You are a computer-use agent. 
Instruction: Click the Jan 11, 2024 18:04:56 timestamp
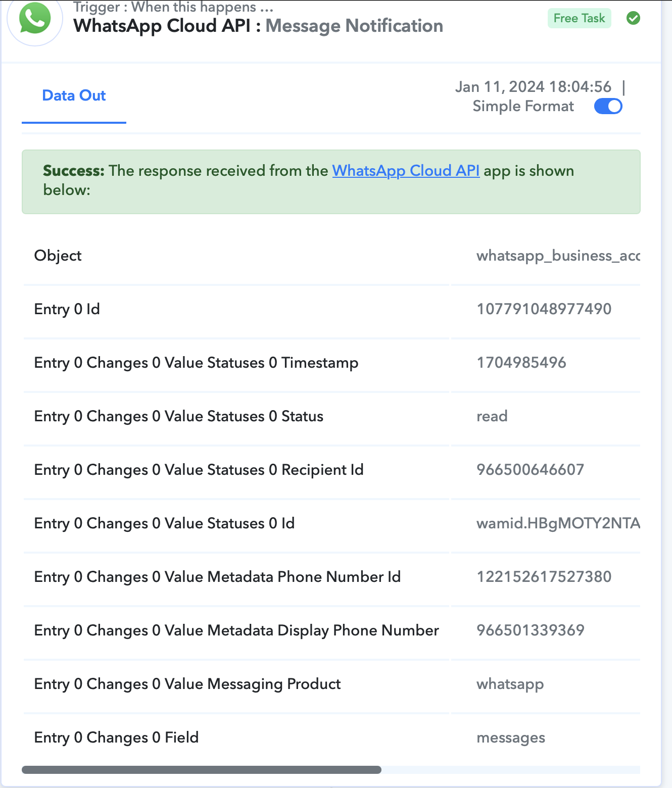[533, 87]
